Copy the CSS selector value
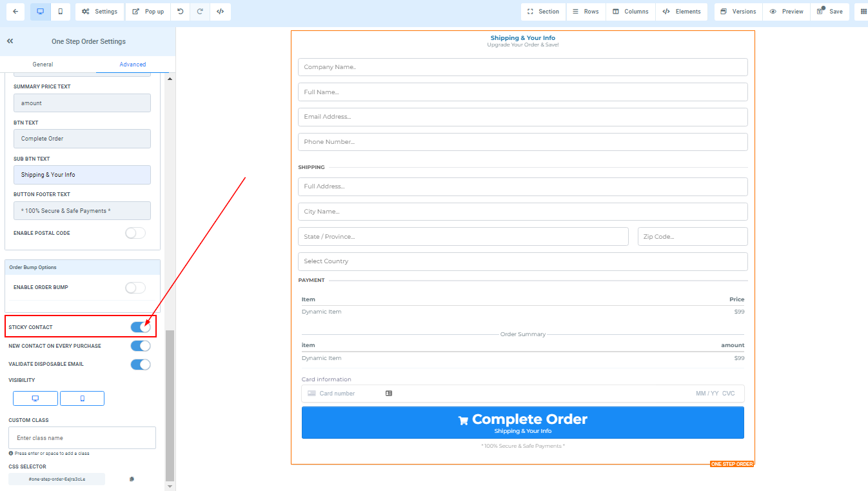The width and height of the screenshot is (868, 491). coord(132,479)
